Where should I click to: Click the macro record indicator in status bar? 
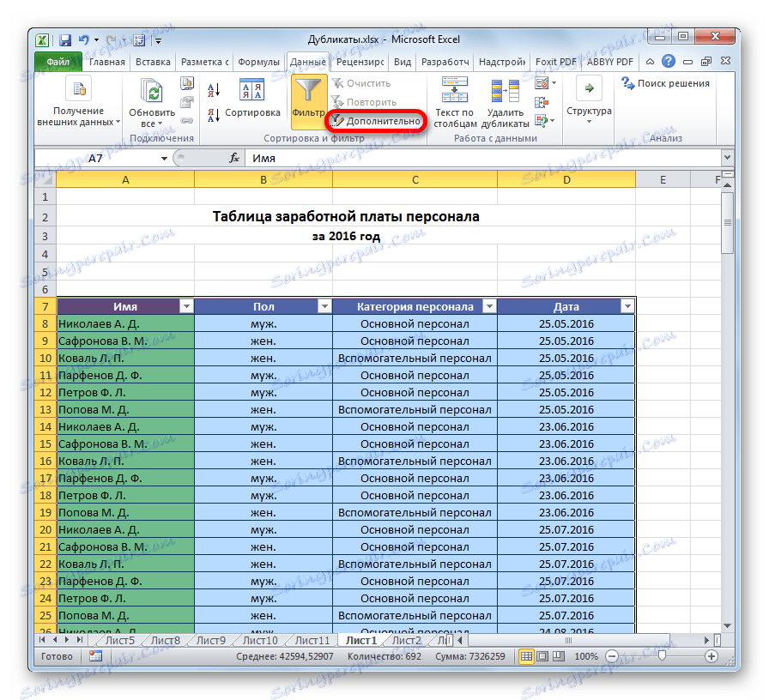tap(94, 656)
